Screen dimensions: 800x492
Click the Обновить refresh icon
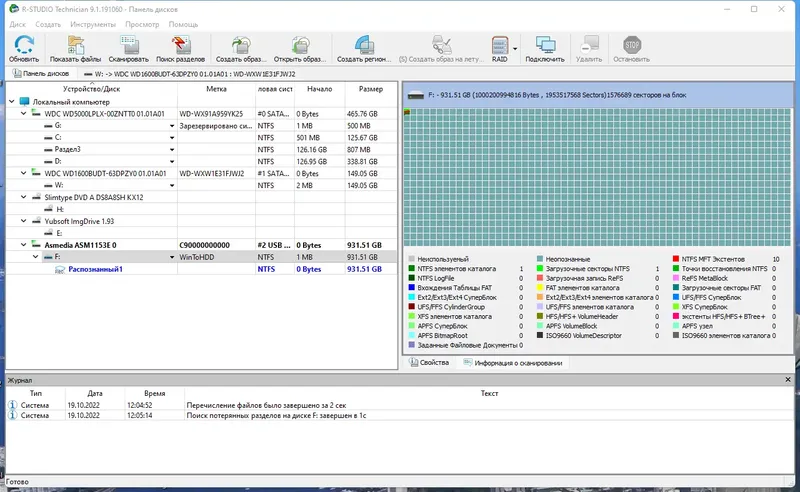coord(23,45)
